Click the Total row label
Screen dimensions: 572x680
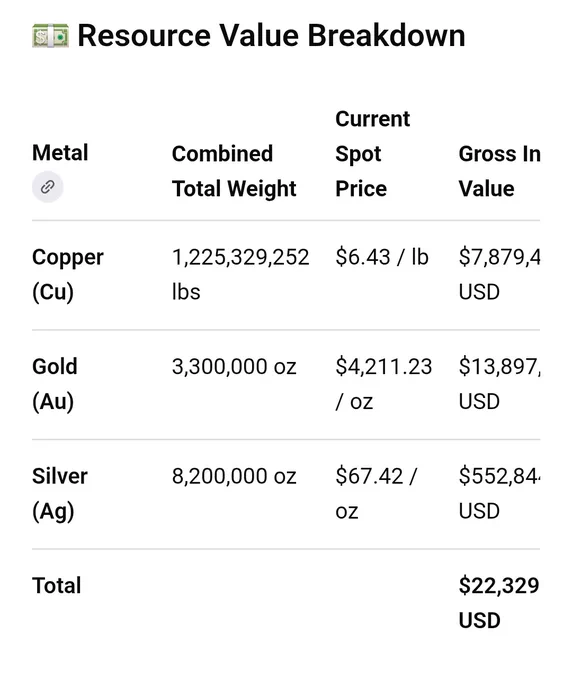tap(56, 585)
